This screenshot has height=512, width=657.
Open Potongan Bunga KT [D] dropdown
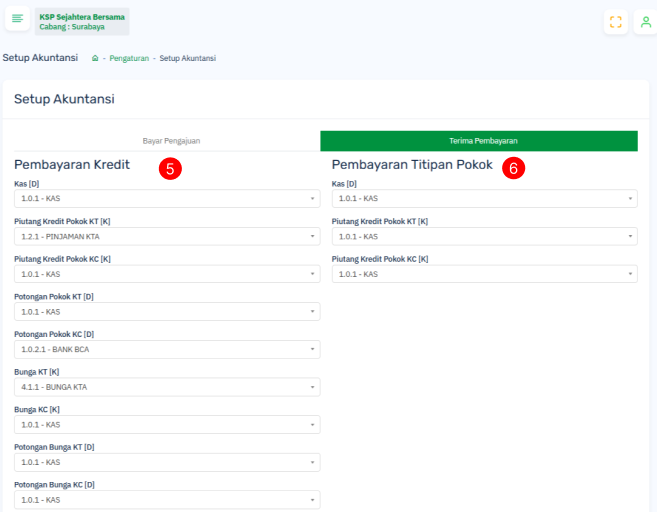(x=167, y=463)
